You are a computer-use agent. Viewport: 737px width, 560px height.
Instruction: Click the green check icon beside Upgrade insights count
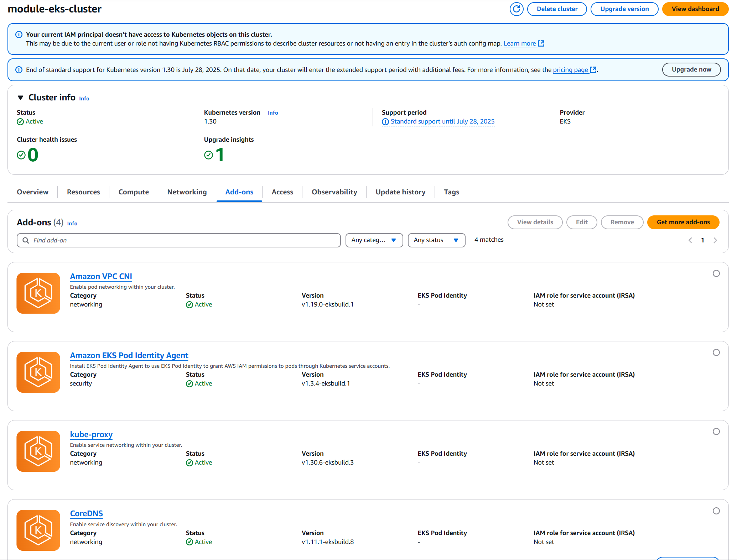pyautogui.click(x=208, y=155)
